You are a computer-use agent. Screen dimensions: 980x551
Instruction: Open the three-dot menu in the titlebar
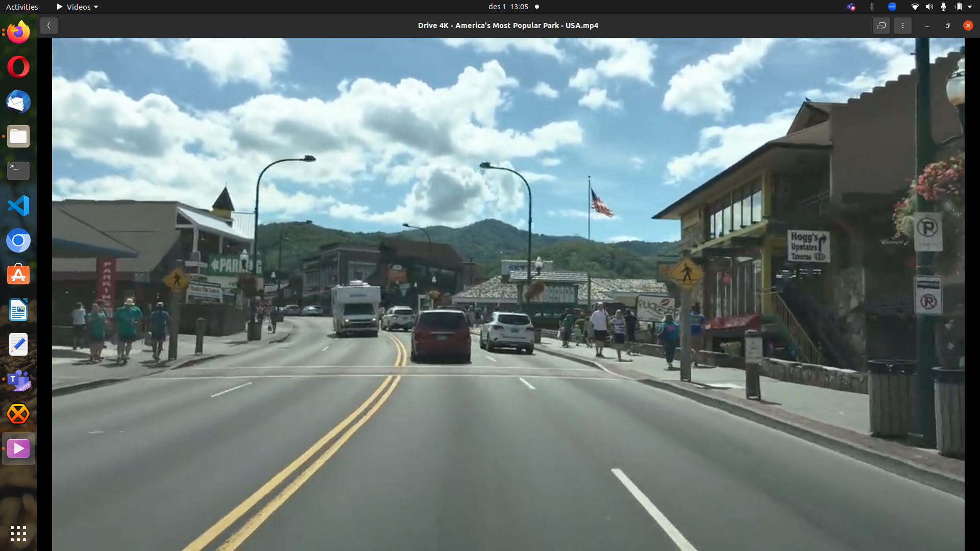click(902, 25)
